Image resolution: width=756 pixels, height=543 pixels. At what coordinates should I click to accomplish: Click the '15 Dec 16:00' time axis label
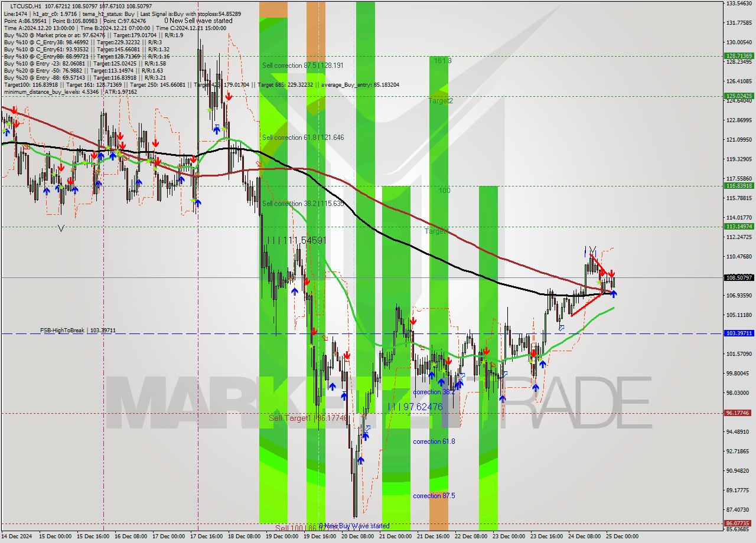pos(94,537)
